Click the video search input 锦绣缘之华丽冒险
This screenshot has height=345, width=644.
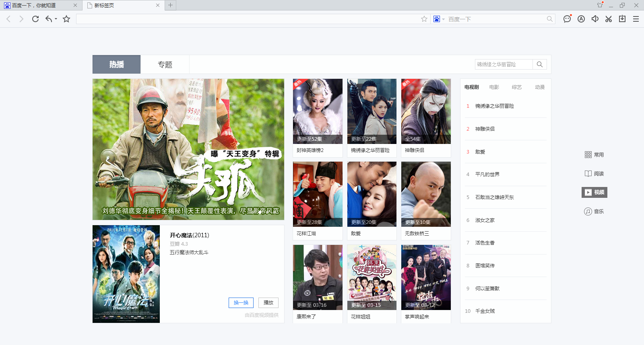[504, 64]
